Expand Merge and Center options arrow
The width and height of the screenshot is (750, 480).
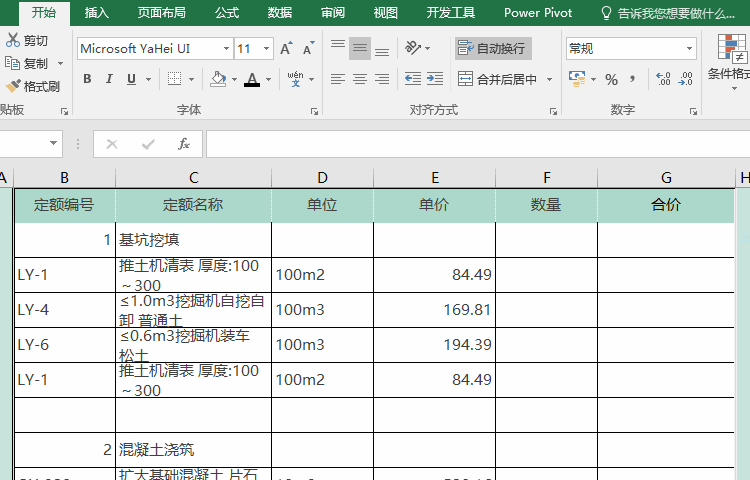[549, 79]
